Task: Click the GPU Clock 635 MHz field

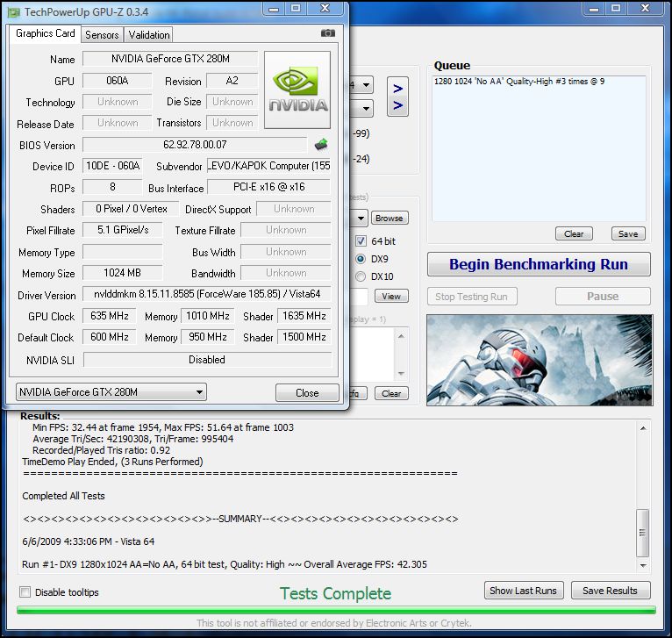Action: tap(110, 316)
